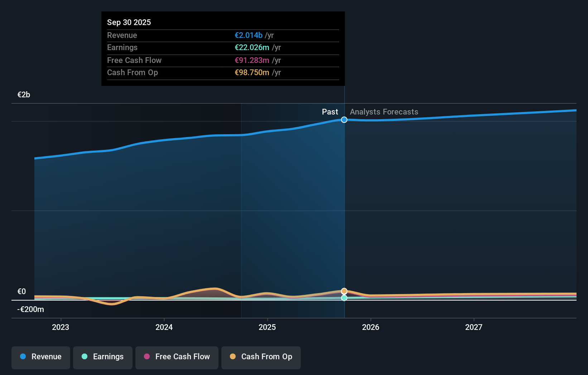Click the pink Free Cash Flow legend dot
588x375 pixels.
tap(146, 357)
